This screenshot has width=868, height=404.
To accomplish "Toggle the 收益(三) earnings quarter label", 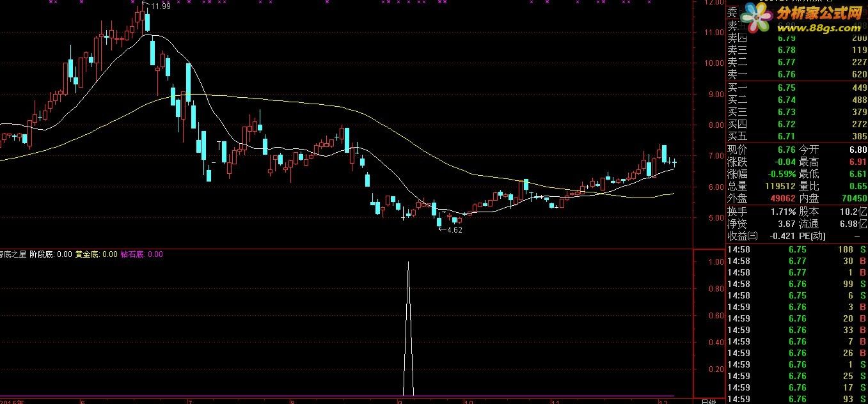I will [x=742, y=236].
